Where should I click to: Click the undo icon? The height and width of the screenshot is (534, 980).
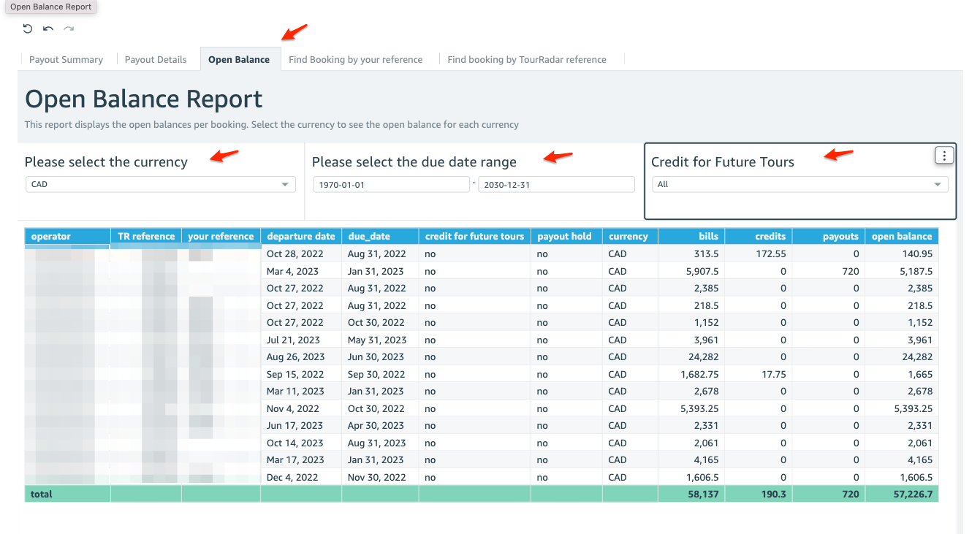(48, 28)
